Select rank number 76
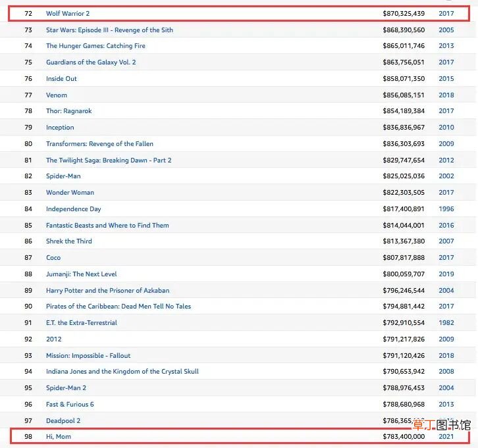The height and width of the screenshot is (448, 478). tap(28, 78)
